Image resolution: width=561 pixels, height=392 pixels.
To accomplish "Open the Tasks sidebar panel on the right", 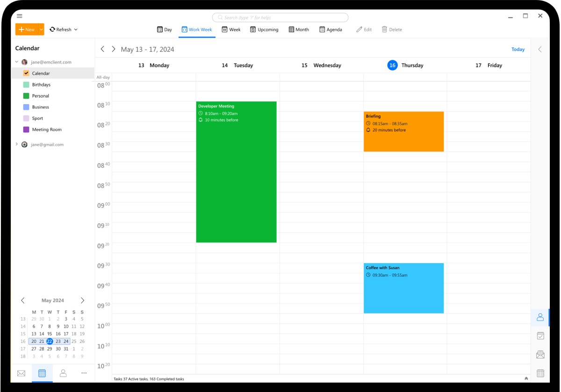I will click(x=540, y=335).
